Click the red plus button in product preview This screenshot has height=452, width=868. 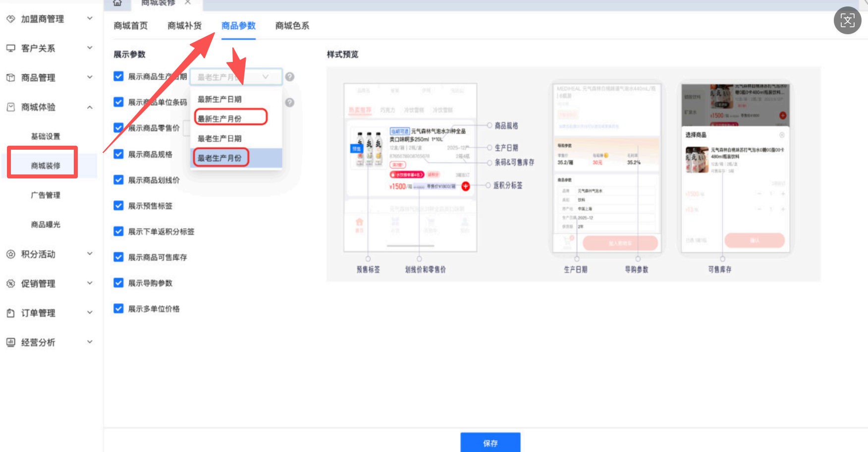tap(466, 186)
